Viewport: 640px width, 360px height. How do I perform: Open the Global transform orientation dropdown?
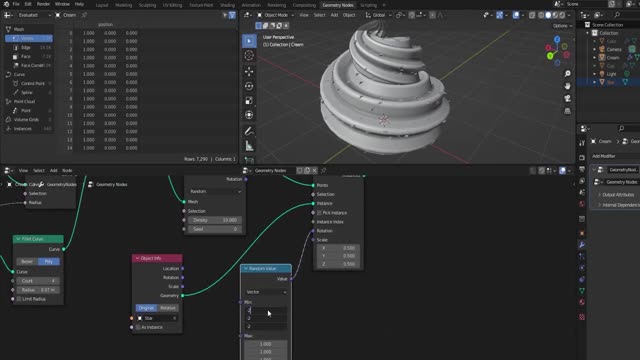point(379,15)
